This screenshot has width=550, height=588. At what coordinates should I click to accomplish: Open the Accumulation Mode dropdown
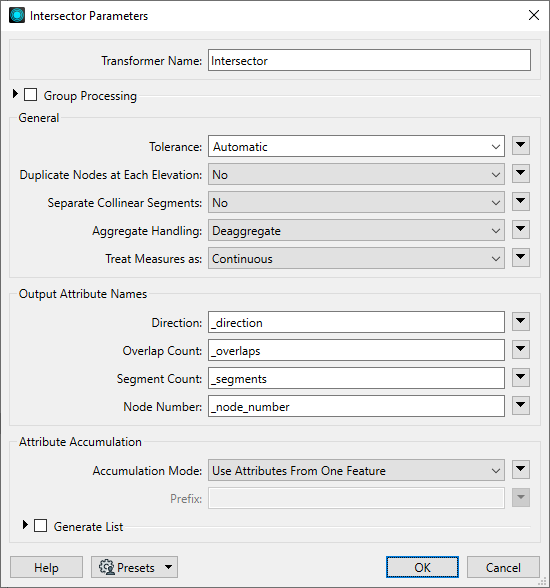(356, 470)
